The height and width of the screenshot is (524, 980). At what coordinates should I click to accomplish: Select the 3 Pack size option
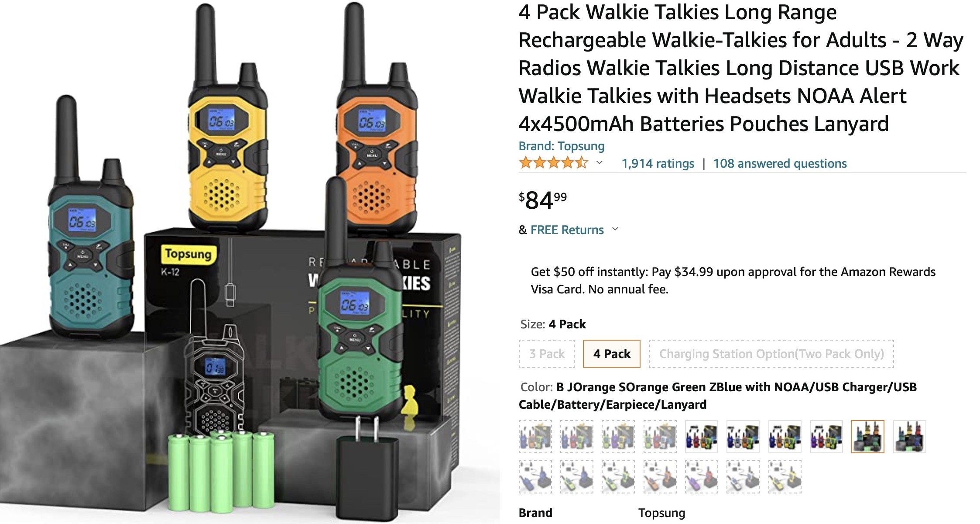[x=547, y=354]
